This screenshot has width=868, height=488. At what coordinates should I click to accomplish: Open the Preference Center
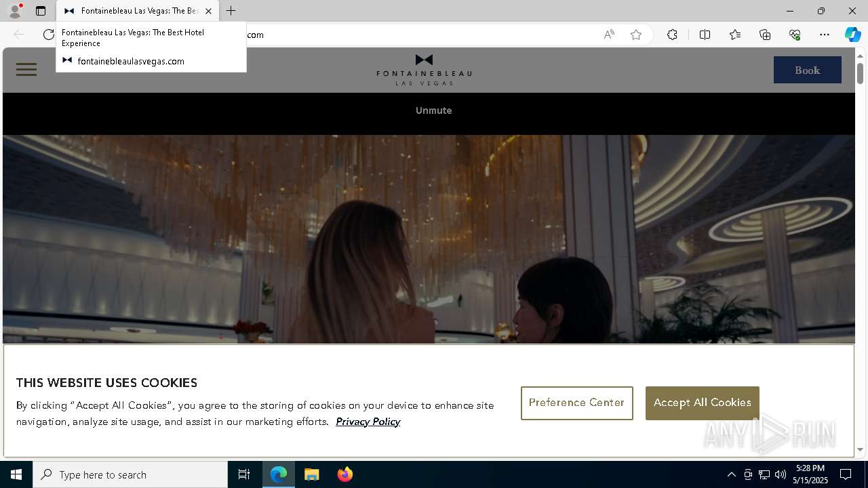tap(577, 403)
